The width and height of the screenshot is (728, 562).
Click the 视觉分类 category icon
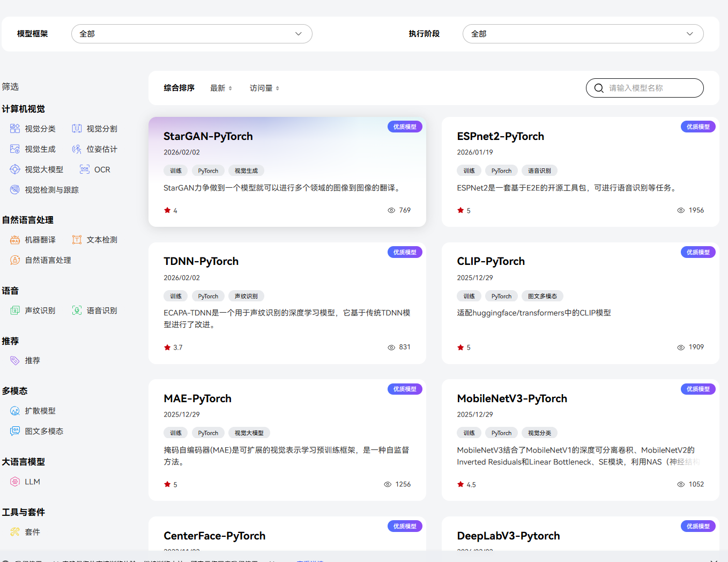(15, 129)
